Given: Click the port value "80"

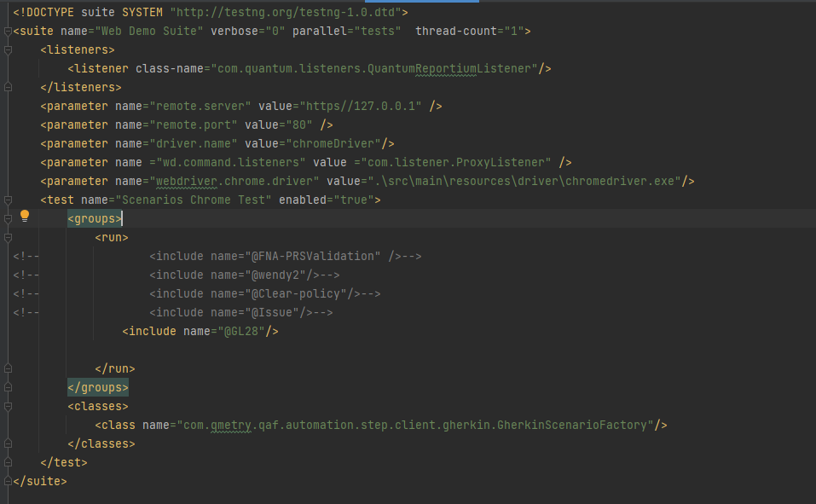Looking at the screenshot, I should click(x=299, y=125).
